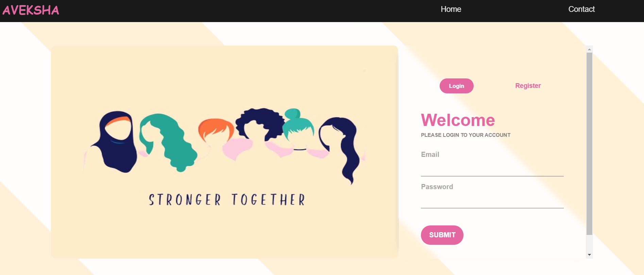The height and width of the screenshot is (275, 644).
Task: Click the pink Welcome heading
Action: coord(458,120)
